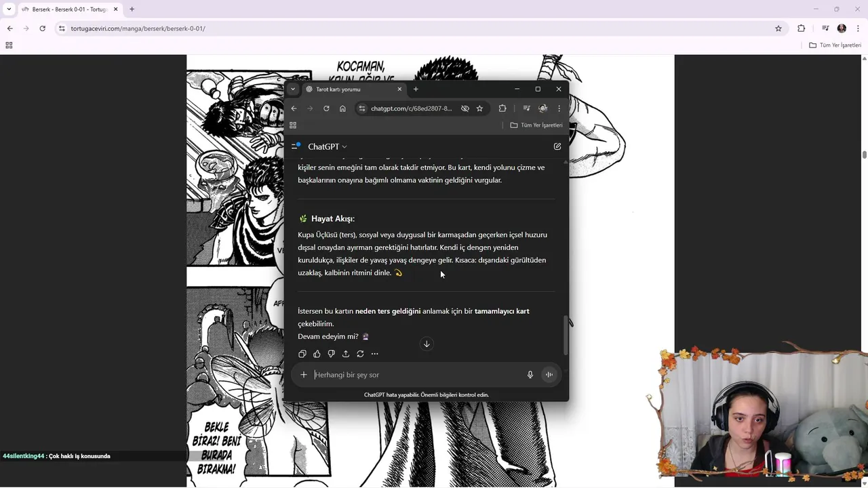View site info for tortugaceviri.com
Viewport: 868px width, 488px height.
click(x=62, y=28)
